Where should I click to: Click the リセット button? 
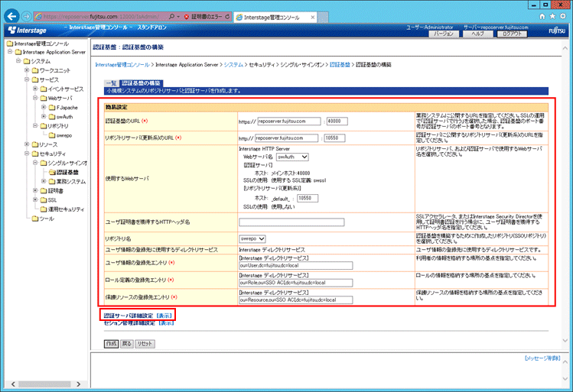145,344
